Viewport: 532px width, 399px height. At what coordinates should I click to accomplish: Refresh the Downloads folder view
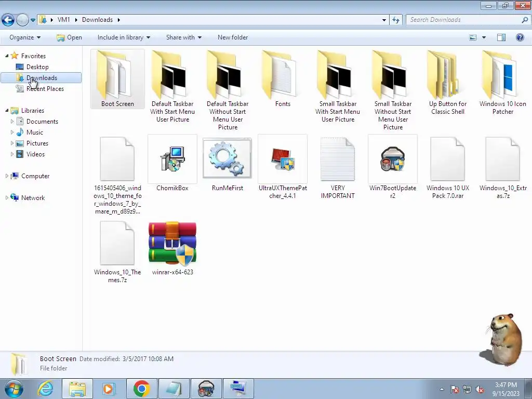395,20
